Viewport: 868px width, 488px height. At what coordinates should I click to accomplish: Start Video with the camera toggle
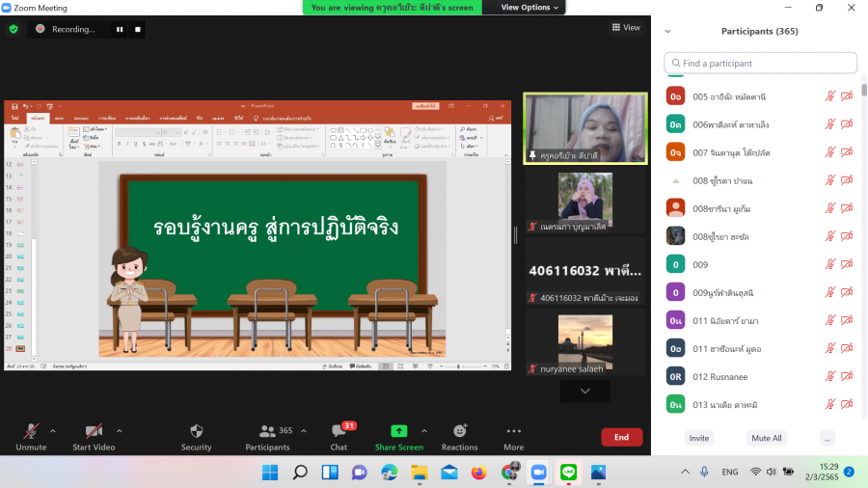click(94, 431)
